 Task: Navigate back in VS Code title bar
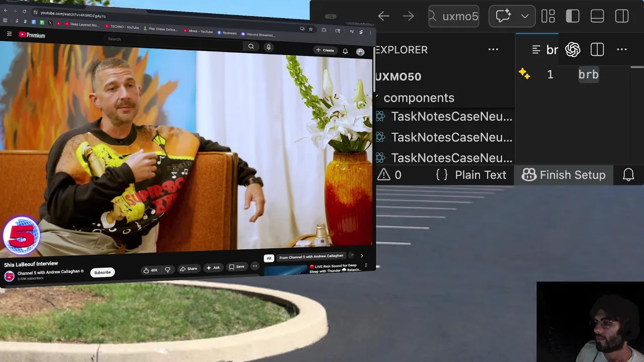pyautogui.click(x=384, y=16)
